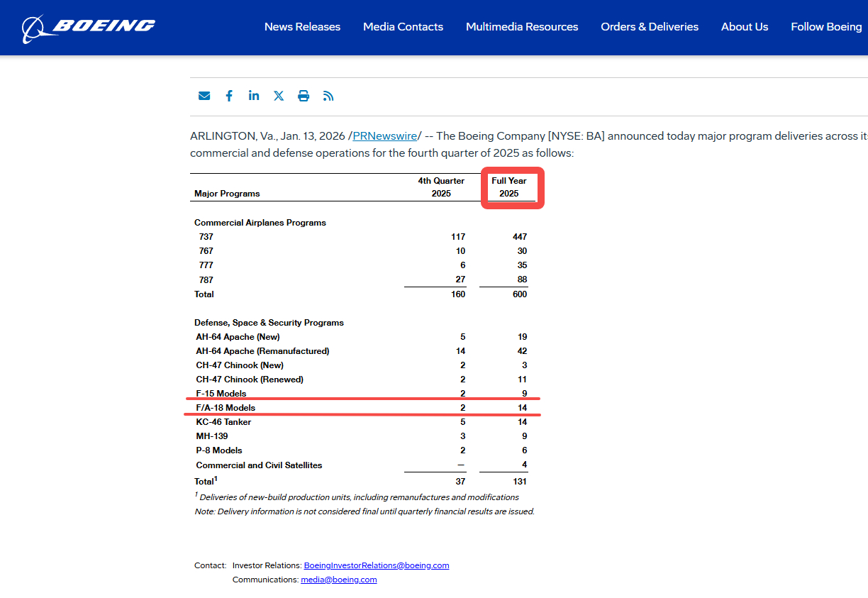
Task: Click the 'F-15 Models' row label
Action: 221,394
